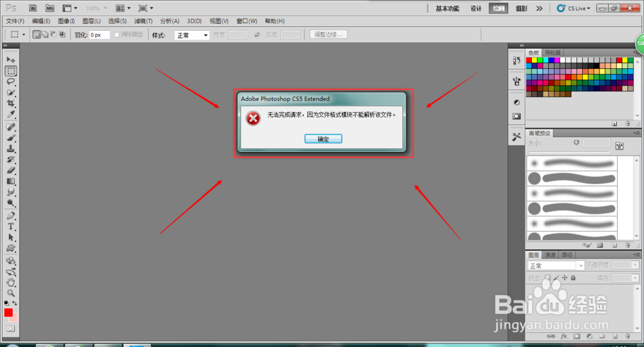644x347 pixels.
Task: Select the History Brush tool
Action: 11,159
